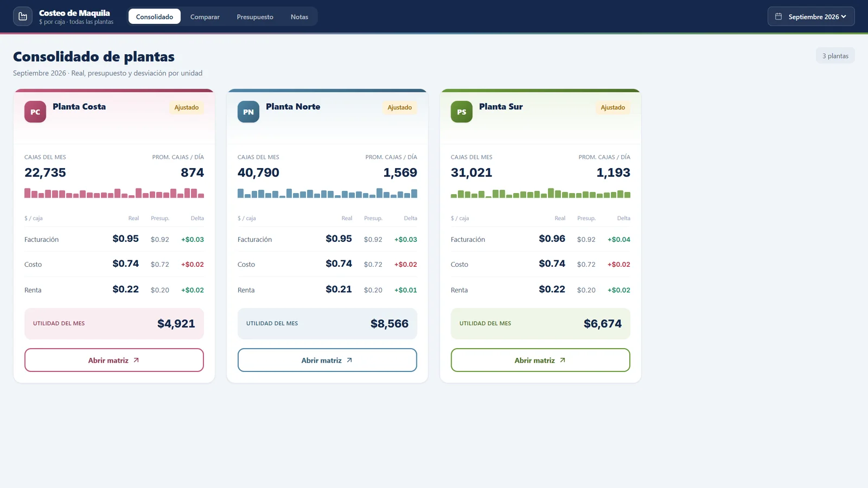Click the 1,193 daily average value
This screenshot has height=488, width=868.
coord(614,172)
